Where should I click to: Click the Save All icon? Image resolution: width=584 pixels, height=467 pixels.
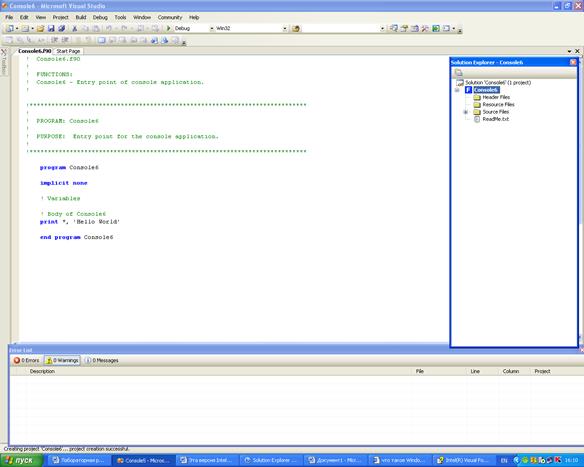[61, 28]
